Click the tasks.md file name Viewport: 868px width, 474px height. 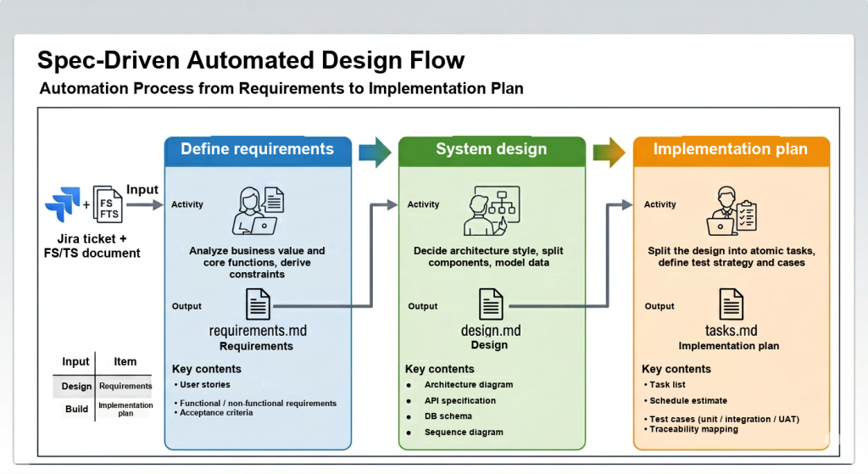click(732, 331)
